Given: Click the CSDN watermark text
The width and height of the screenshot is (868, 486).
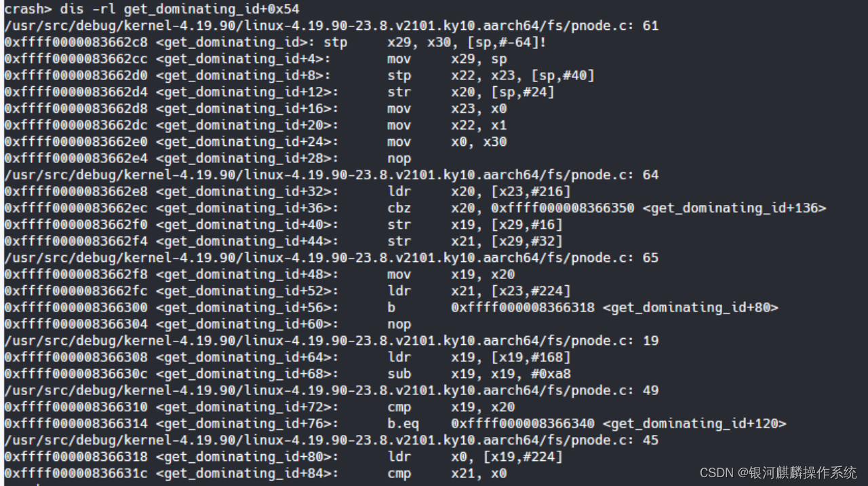Looking at the screenshot, I should tap(778, 472).
